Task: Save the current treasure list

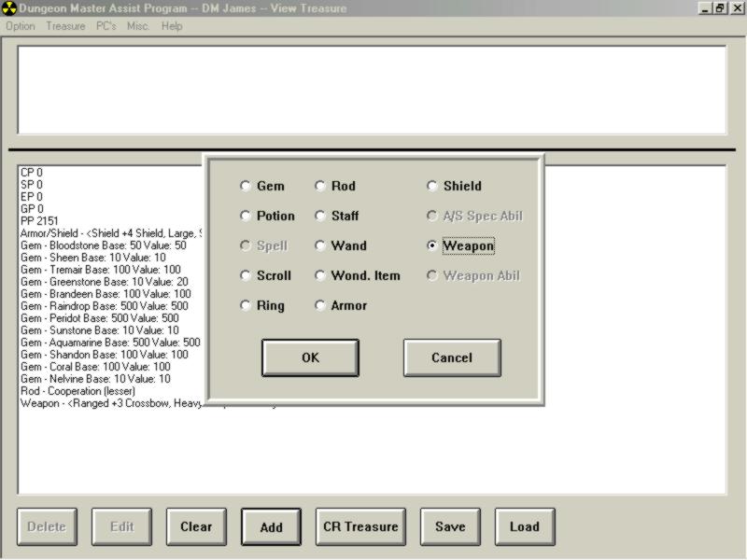Action: (450, 526)
